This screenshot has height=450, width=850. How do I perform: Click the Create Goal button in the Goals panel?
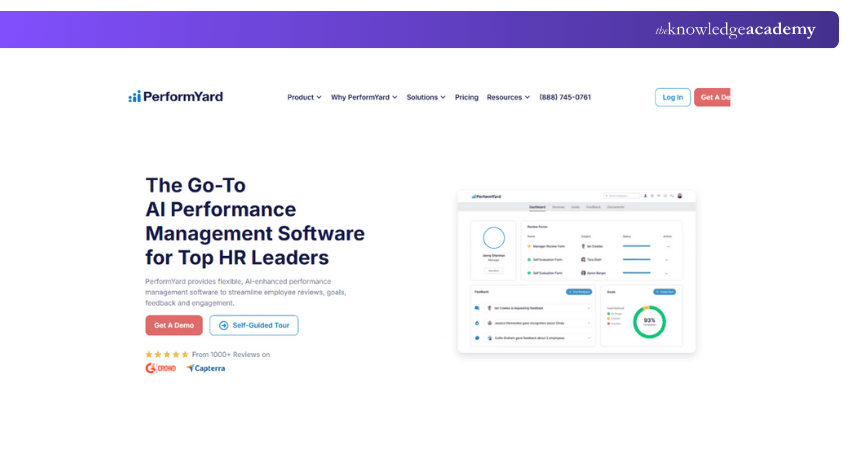[665, 292]
